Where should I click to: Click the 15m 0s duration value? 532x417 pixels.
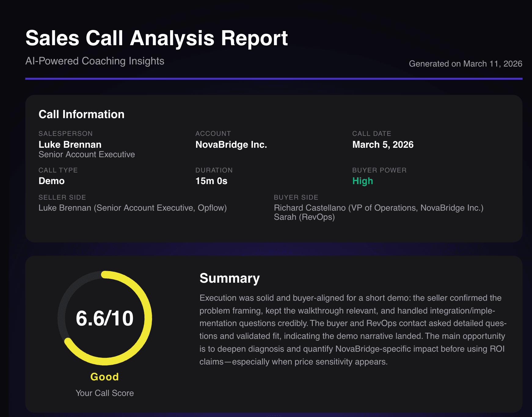click(x=212, y=181)
